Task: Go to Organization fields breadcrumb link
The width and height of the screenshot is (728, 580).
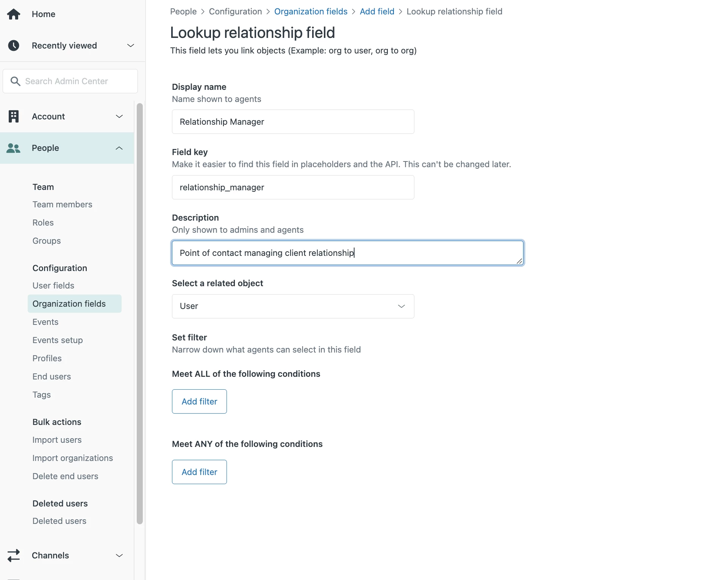Action: click(x=311, y=11)
